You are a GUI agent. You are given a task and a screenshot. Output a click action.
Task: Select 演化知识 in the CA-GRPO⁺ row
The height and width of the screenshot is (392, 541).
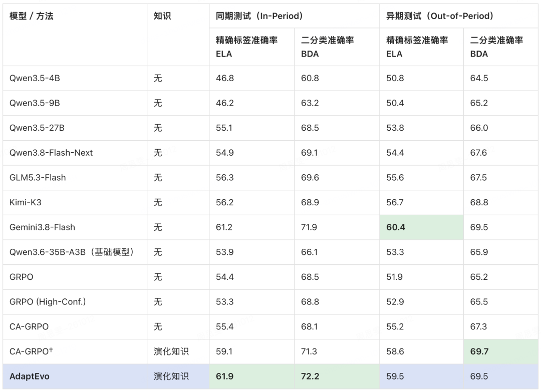[171, 351]
